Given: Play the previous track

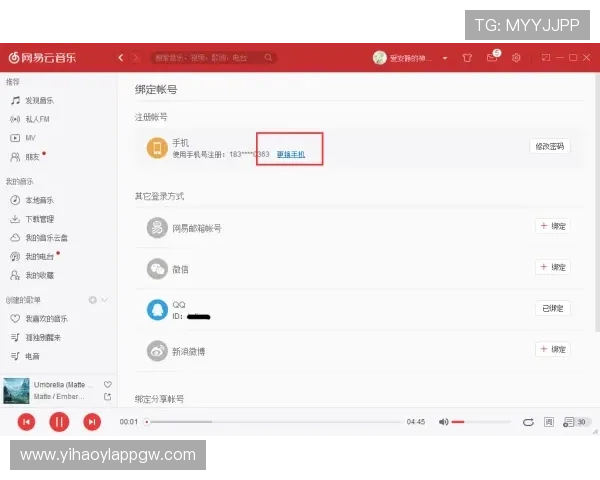Looking at the screenshot, I should (26, 422).
